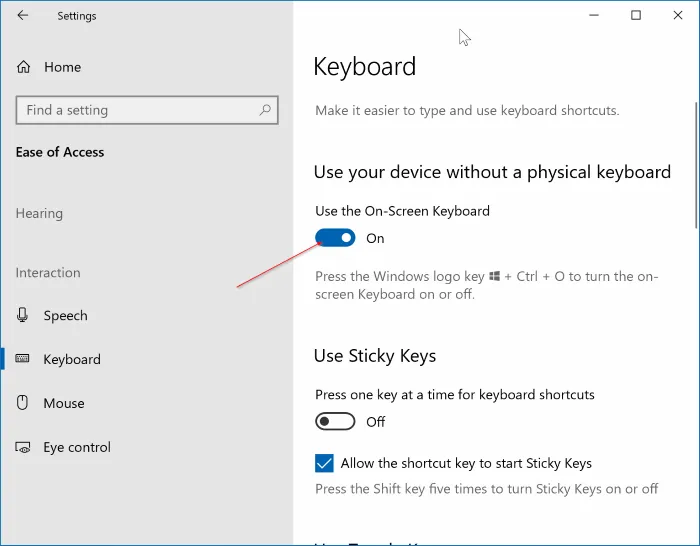
Task: Click the Interaction section label
Action: (x=48, y=273)
